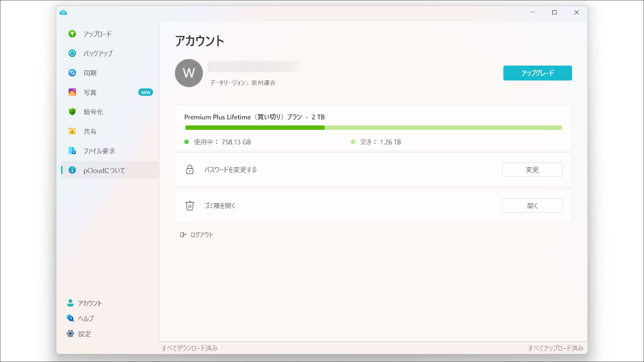
Task: Click the 変更 button to change password
Action: (x=532, y=169)
